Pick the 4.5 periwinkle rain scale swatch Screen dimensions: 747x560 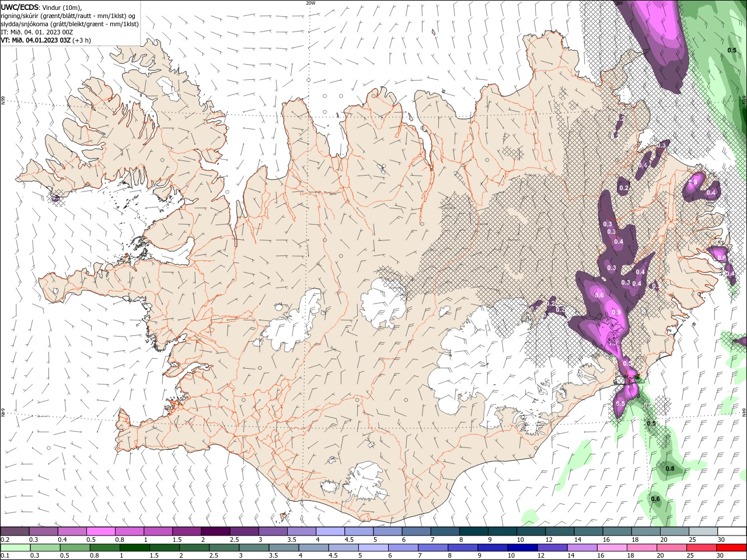click(x=344, y=548)
